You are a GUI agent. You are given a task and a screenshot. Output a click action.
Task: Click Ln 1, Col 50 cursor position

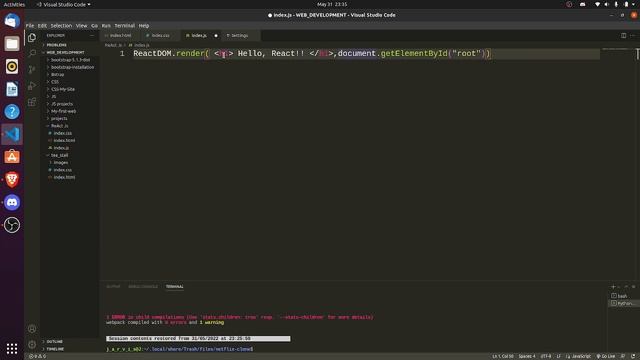pos(503,356)
